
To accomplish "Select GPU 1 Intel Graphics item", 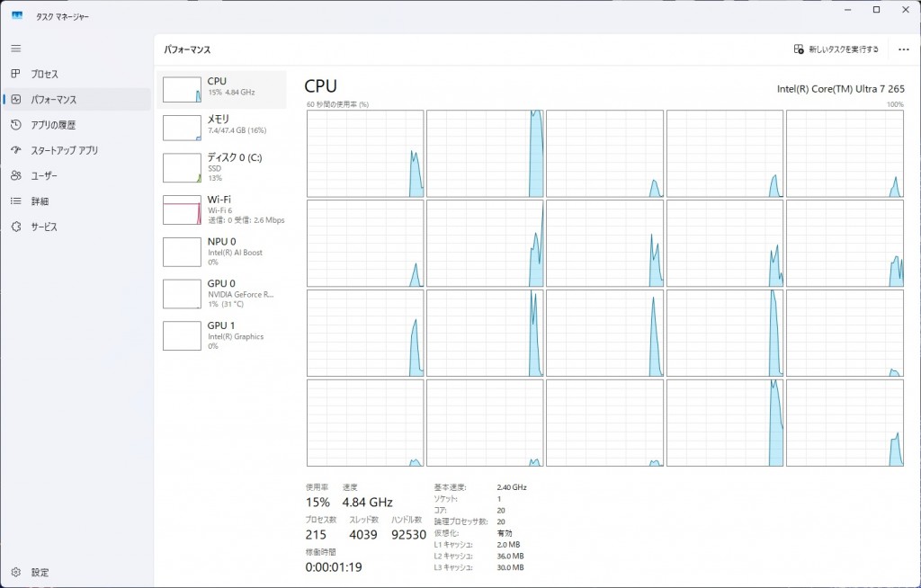I will tap(221, 334).
